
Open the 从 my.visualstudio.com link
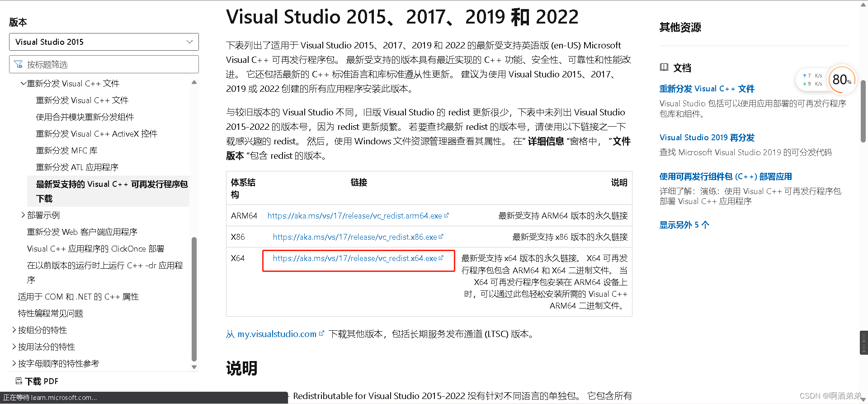(x=271, y=334)
